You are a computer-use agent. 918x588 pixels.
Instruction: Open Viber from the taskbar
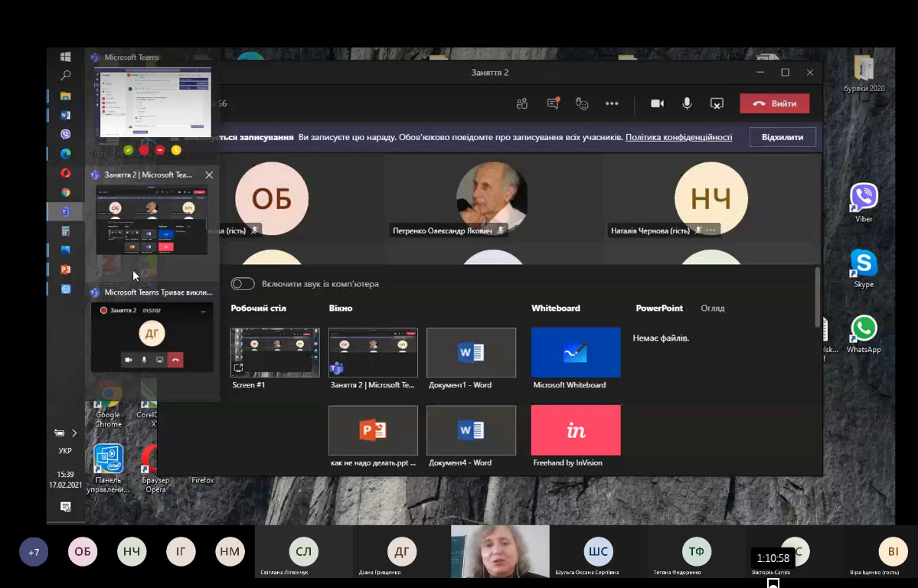(x=66, y=134)
